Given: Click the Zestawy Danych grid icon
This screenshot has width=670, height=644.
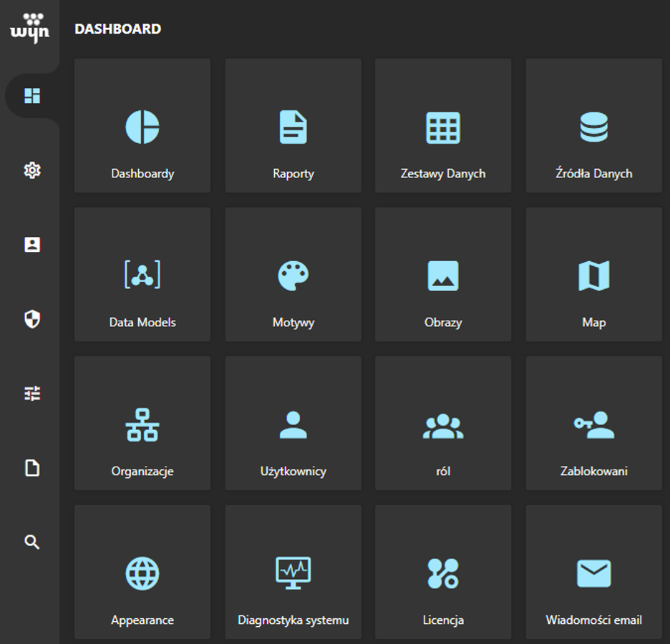Looking at the screenshot, I should point(443,128).
